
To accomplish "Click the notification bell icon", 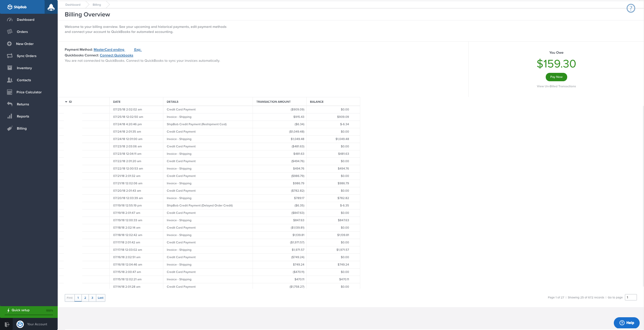I will 51,7.
